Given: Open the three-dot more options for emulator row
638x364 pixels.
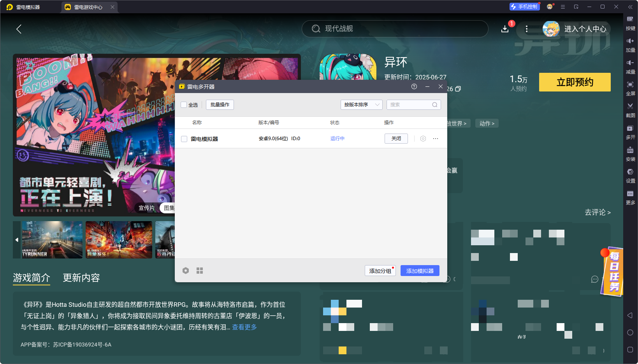Looking at the screenshot, I should click(x=436, y=139).
